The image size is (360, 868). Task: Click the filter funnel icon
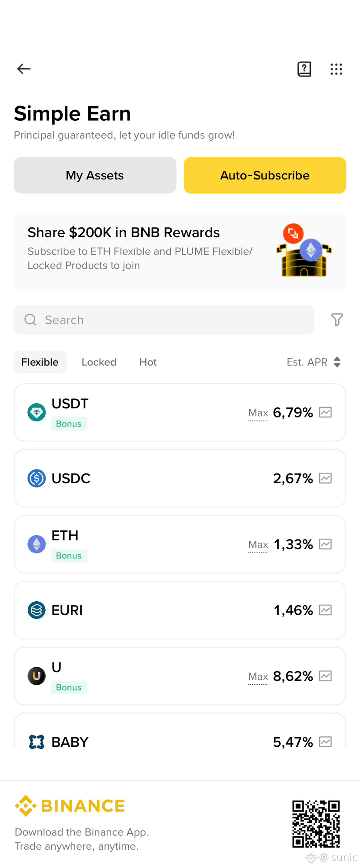[x=337, y=320]
